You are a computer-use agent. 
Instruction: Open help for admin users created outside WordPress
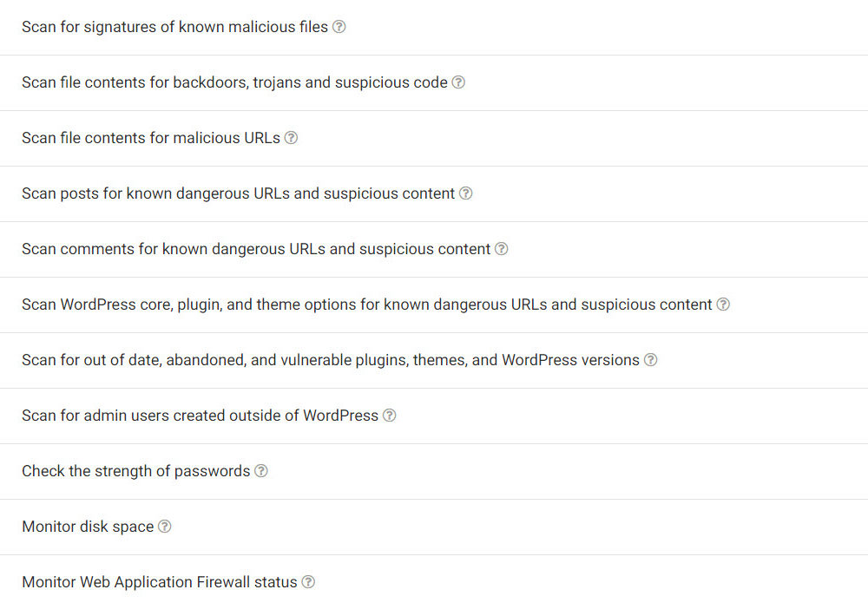390,416
